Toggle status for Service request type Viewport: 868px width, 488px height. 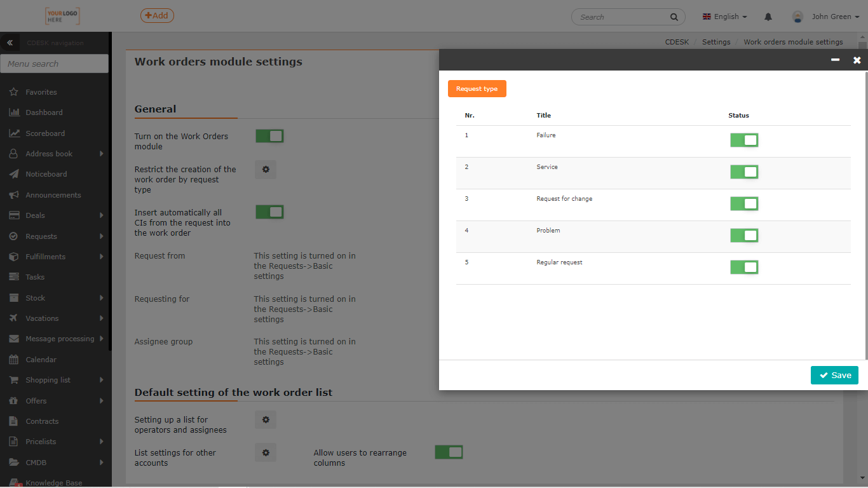(744, 172)
